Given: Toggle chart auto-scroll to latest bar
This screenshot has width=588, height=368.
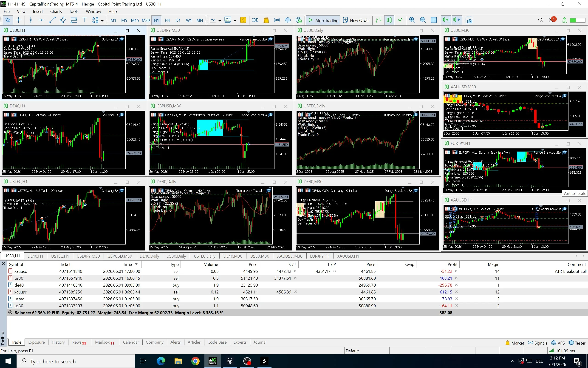Looking at the screenshot, I should (446, 20).
